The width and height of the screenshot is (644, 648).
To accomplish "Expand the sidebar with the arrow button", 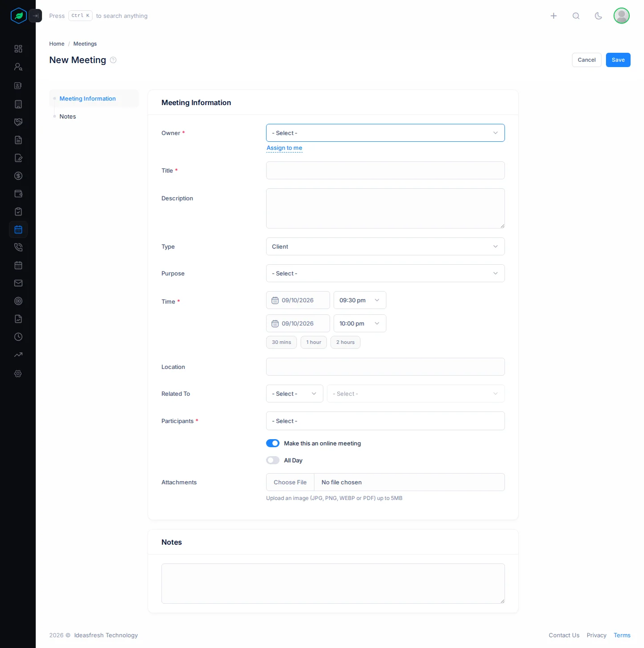I will click(35, 16).
